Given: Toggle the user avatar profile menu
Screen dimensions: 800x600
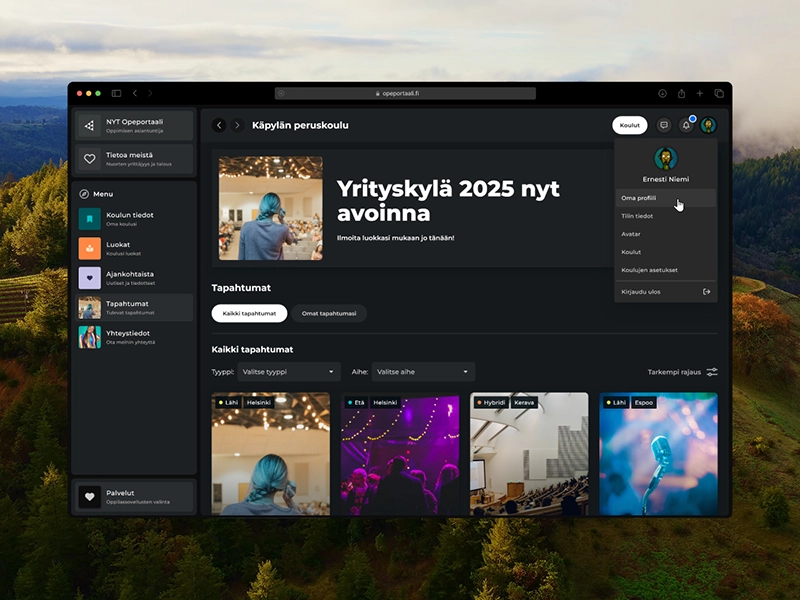Looking at the screenshot, I should 708,125.
